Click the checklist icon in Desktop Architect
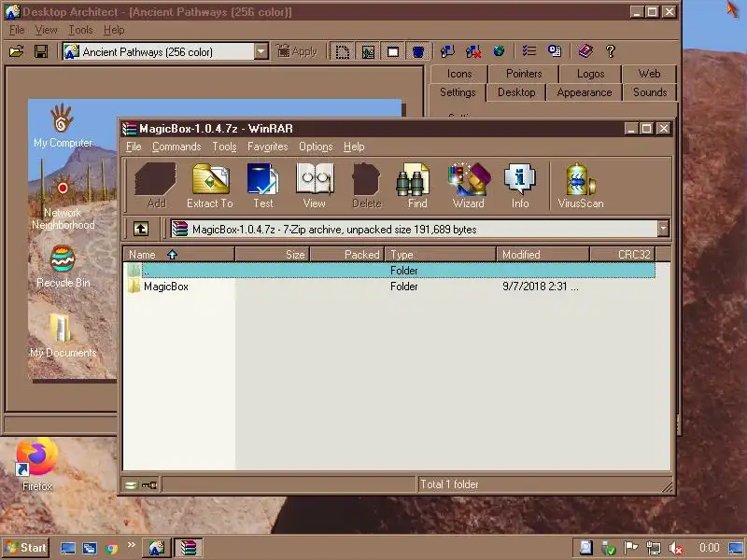This screenshot has height=560, width=747. (529, 51)
